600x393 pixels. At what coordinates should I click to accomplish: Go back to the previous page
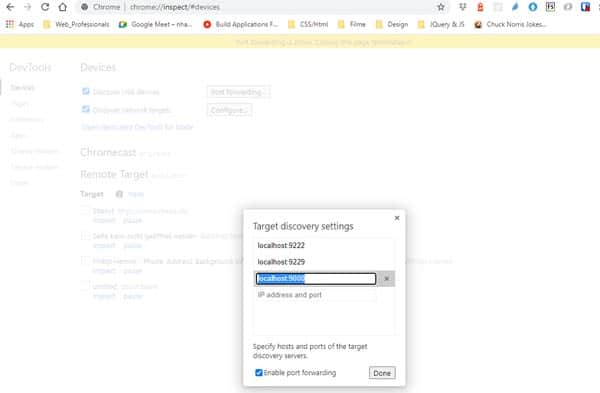coord(10,7)
